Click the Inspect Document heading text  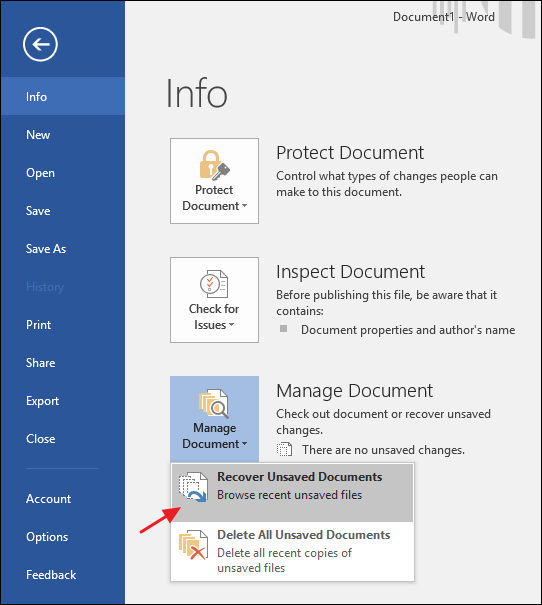(x=350, y=272)
